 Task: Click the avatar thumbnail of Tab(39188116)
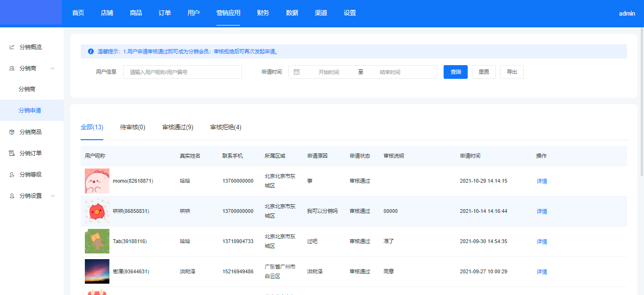(x=97, y=241)
